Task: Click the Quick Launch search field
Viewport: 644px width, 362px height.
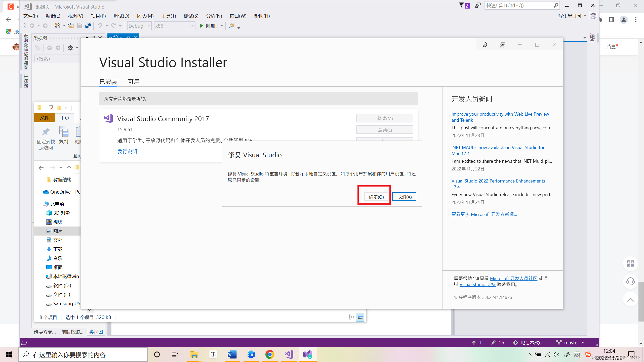Action: 518,6
